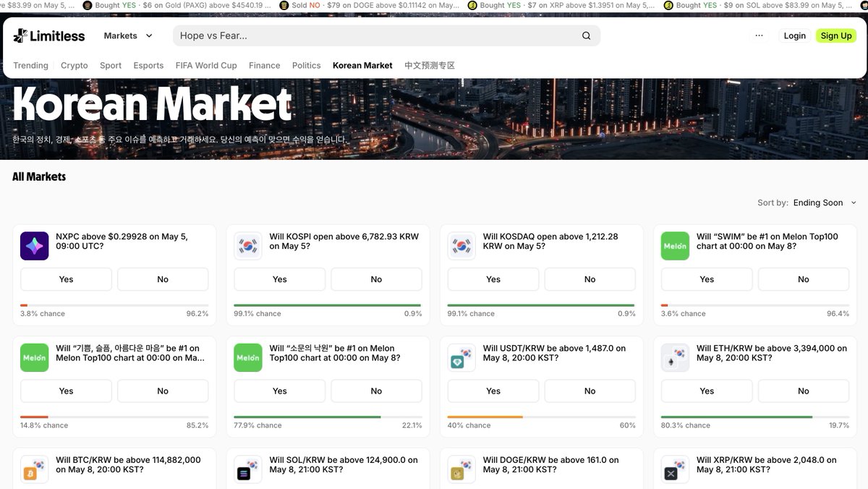This screenshot has height=489, width=868.
Task: Click the XRP/KRW market icon
Action: click(676, 469)
